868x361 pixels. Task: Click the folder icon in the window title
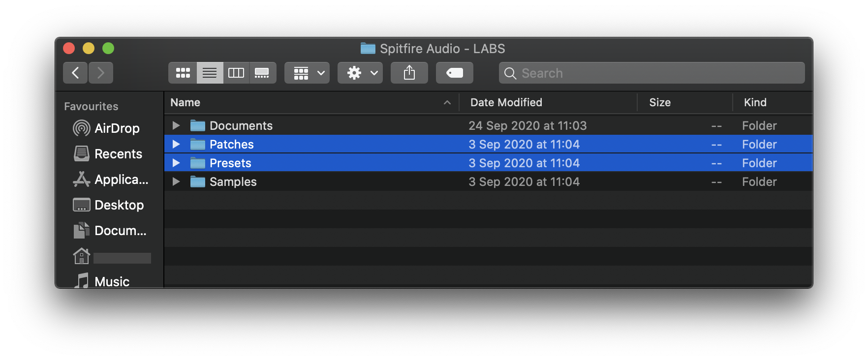(368, 48)
